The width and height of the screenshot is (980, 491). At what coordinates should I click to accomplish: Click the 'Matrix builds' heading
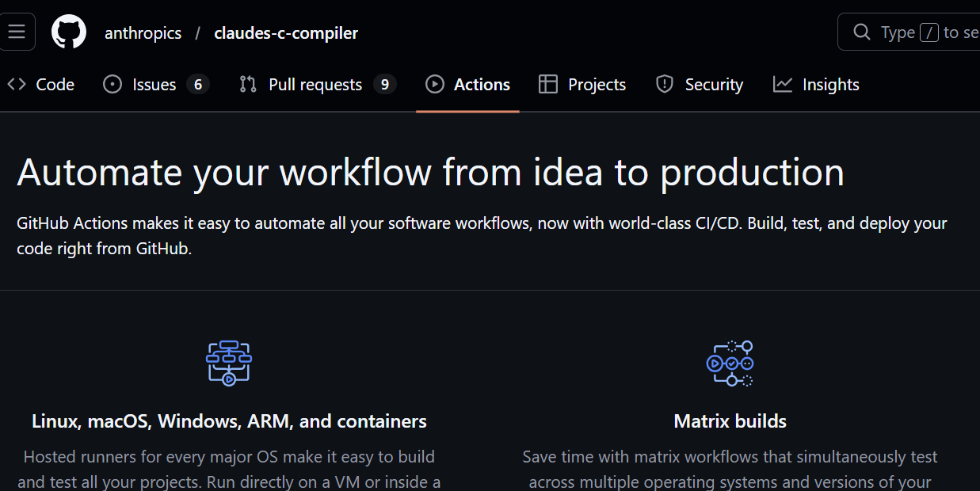click(730, 421)
